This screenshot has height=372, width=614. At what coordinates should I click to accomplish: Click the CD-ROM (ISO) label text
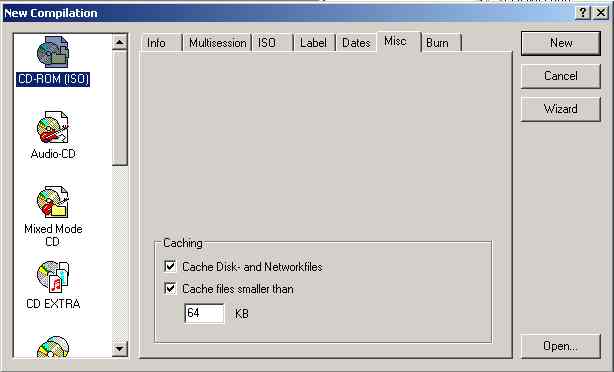tap(53, 79)
